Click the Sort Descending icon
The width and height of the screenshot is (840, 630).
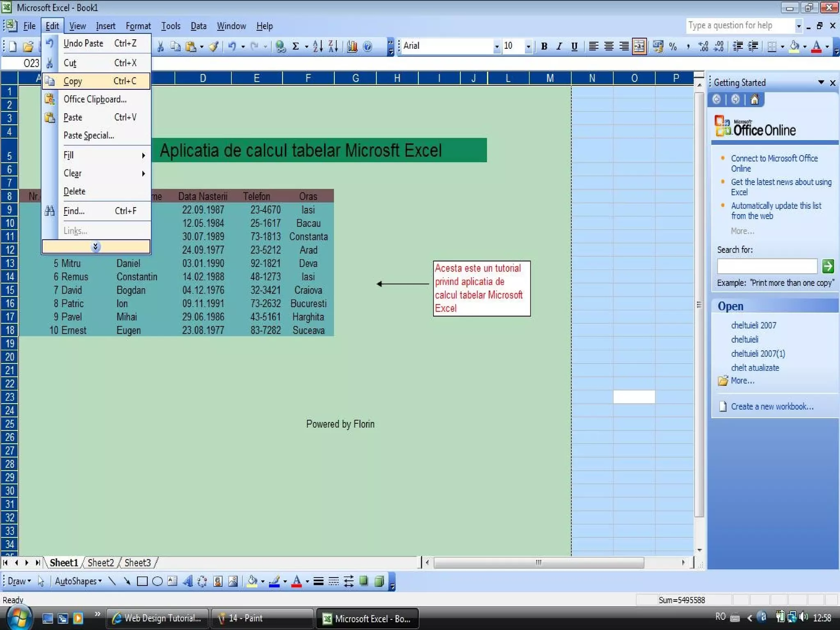[x=333, y=46]
